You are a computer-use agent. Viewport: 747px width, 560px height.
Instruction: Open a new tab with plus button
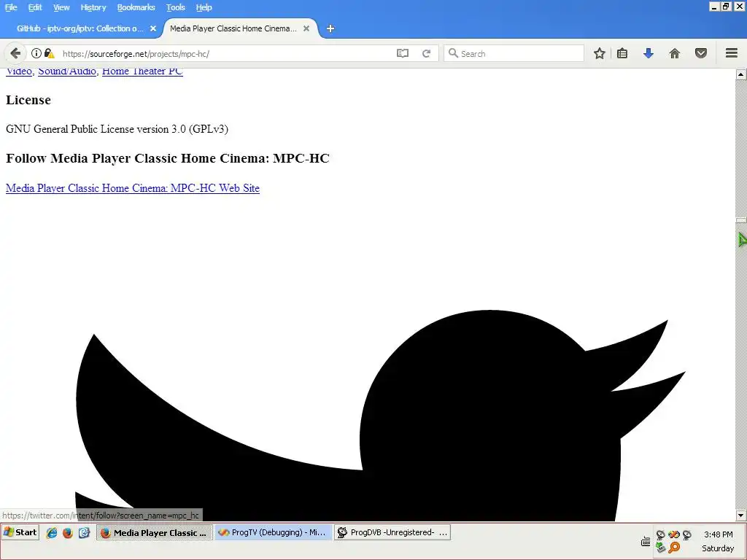click(x=330, y=28)
